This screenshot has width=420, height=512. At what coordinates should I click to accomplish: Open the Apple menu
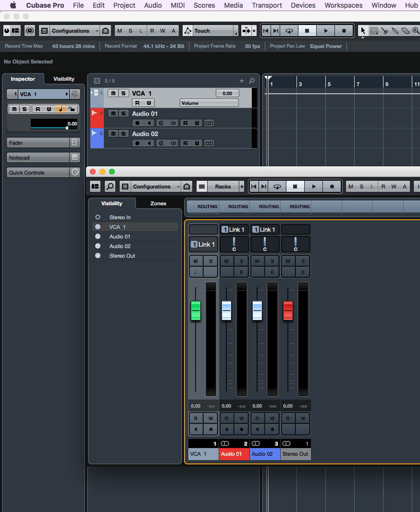coord(13,5)
